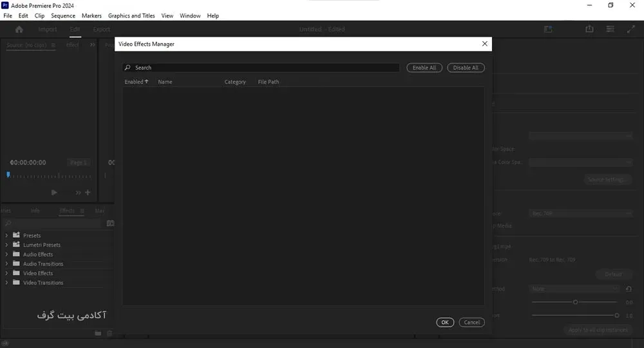Open the File menu
Viewport: 644px width, 348px height.
pos(8,15)
